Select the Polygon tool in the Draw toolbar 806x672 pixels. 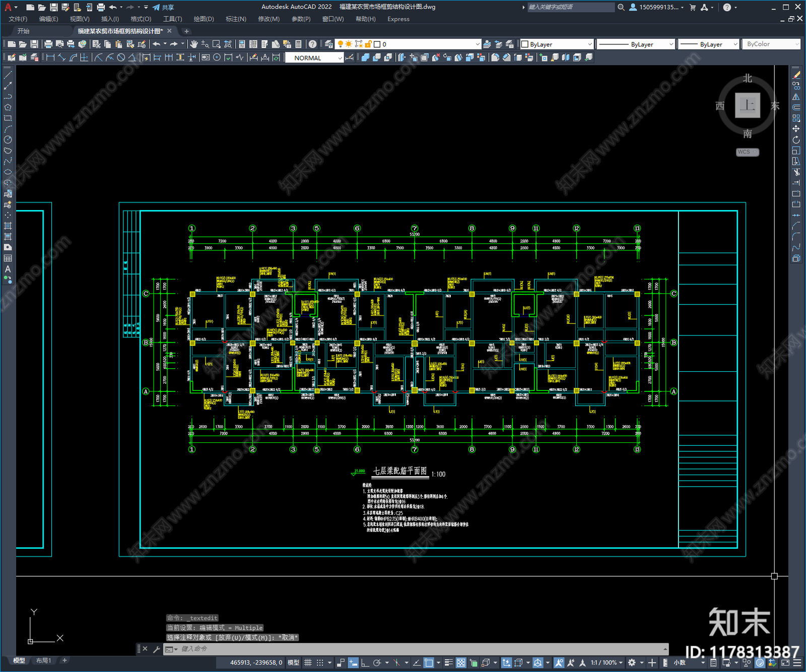click(x=8, y=107)
